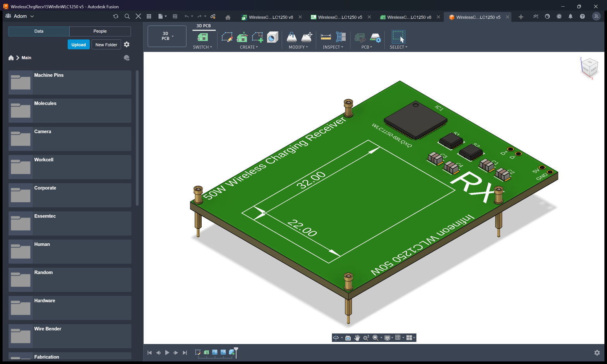Go to the Home tab icon
This screenshot has width=607, height=364.
[x=228, y=17]
